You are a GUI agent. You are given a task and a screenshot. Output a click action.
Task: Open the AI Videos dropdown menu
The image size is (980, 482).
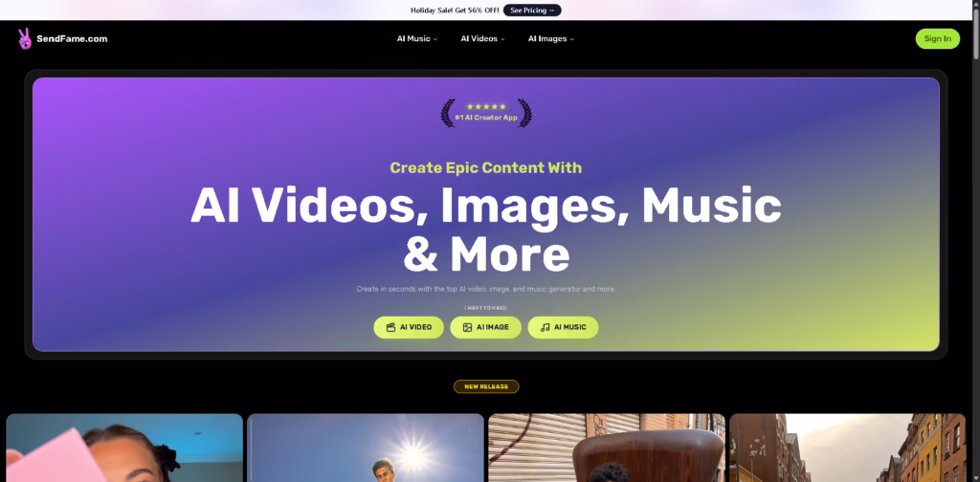[x=482, y=39]
